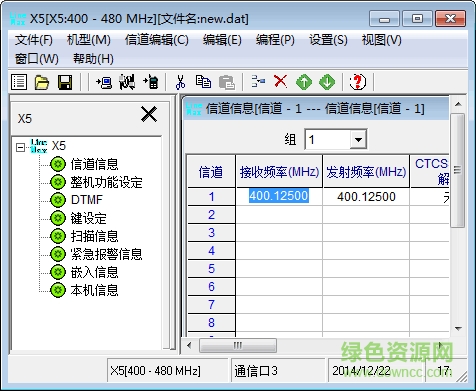476x391 pixels.
Task: Click the 信道 column header
Action: (x=211, y=171)
